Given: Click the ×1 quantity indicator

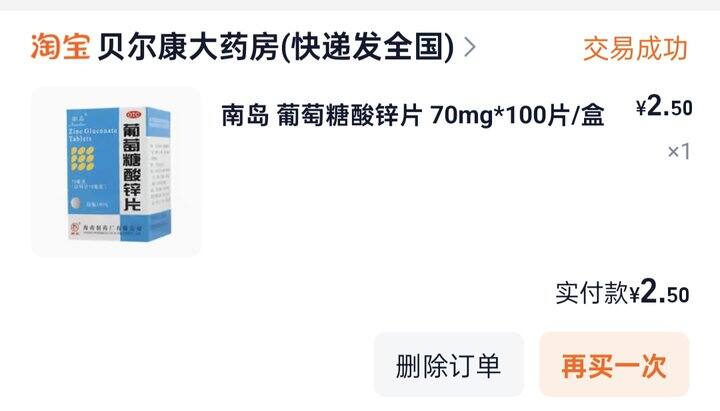Looking at the screenshot, I should pos(679,152).
